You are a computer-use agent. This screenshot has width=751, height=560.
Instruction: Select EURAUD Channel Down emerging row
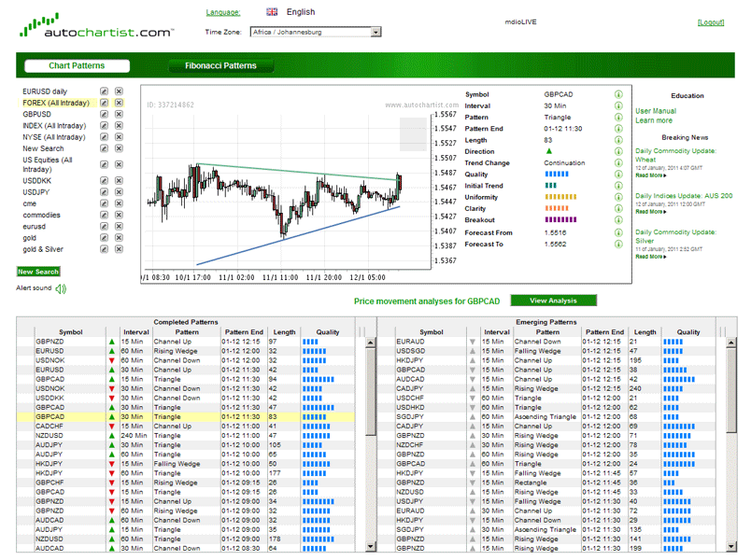546,342
